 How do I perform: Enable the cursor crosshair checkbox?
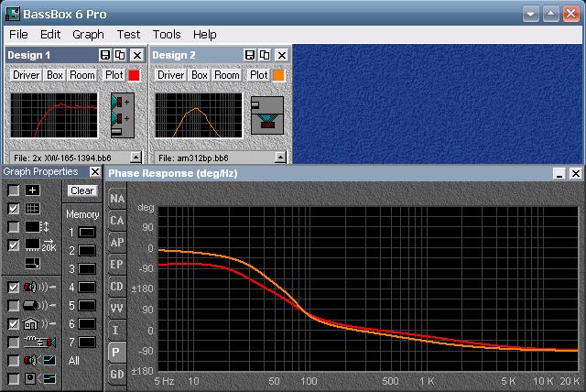click(x=14, y=190)
